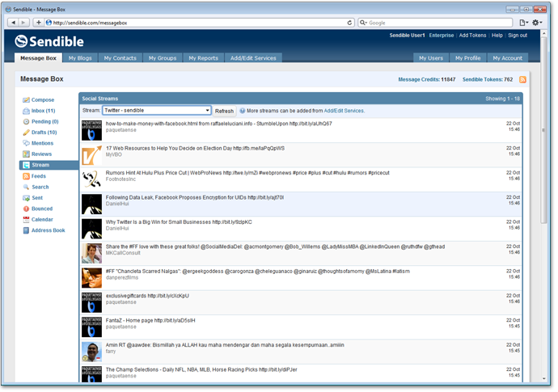558x392 pixels.
Task: Open the My Users tab
Action: point(431,58)
